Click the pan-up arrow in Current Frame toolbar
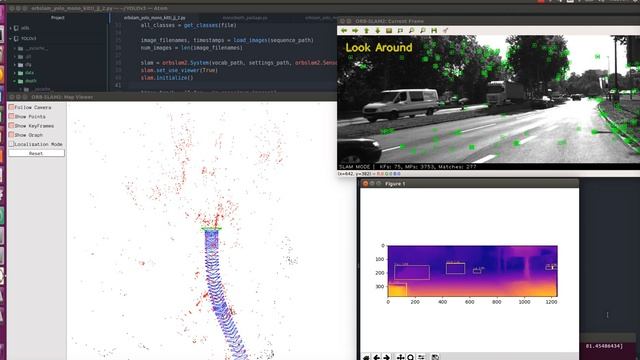Image resolution: width=640 pixels, height=360 pixels. tap(367, 31)
